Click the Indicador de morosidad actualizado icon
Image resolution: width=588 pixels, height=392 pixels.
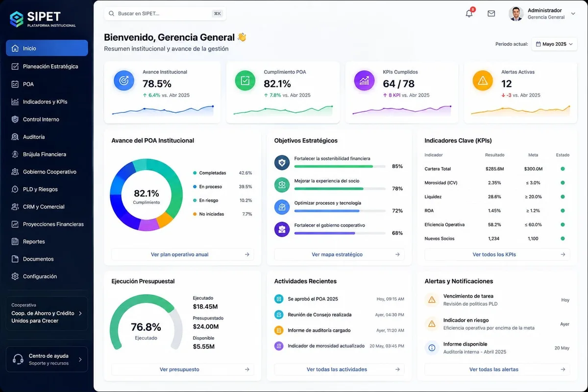click(x=279, y=346)
